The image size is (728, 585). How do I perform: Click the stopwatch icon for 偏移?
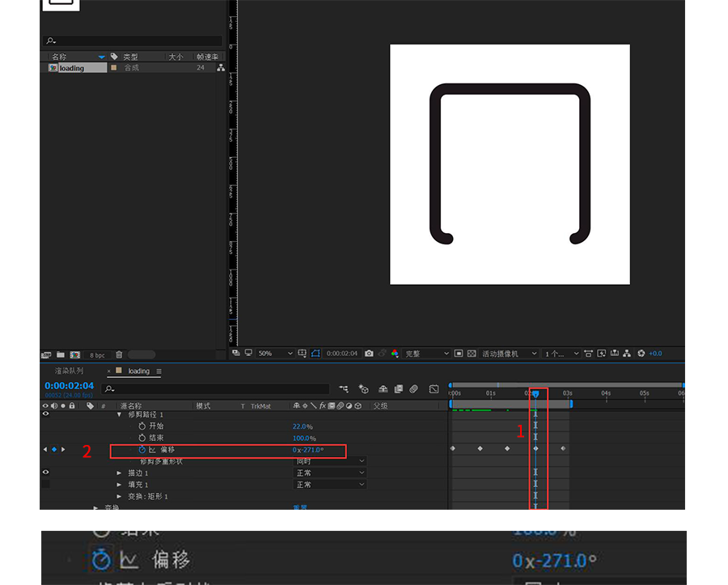click(x=142, y=450)
